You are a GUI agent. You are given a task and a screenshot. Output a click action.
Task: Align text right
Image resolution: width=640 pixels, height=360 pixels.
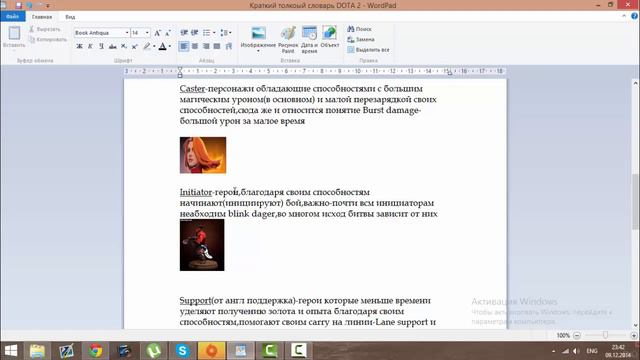[206, 47]
